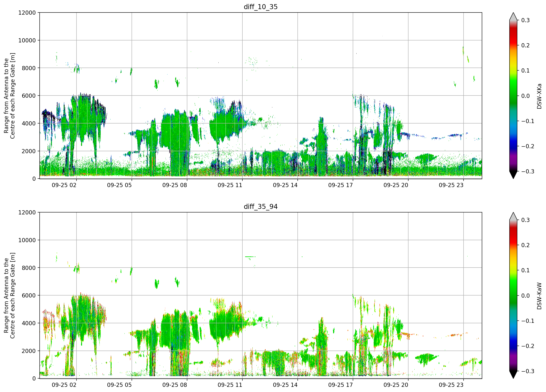
Task: Click the 4000 y-tick on top plot
Action: tap(29, 123)
